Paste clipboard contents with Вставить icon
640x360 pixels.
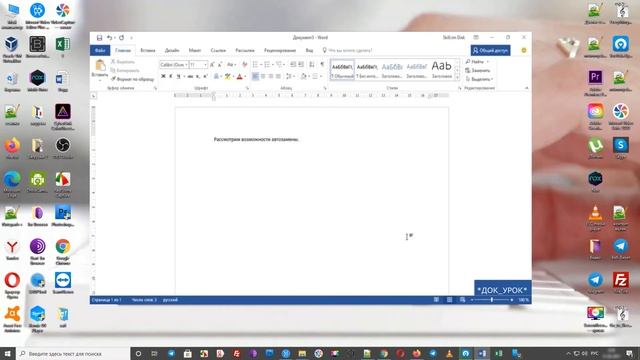click(100, 68)
